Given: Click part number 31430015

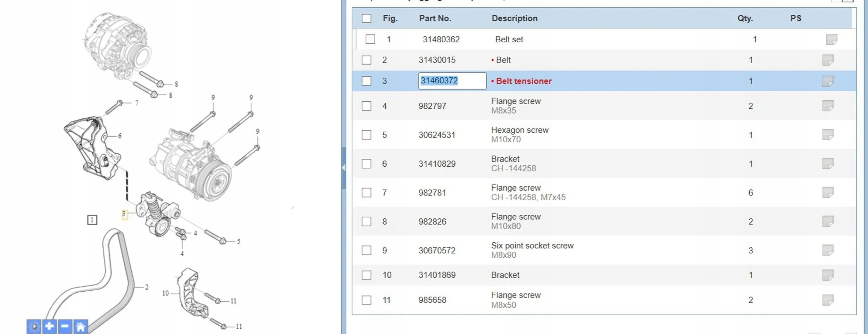Looking at the screenshot, I should click(x=437, y=60).
